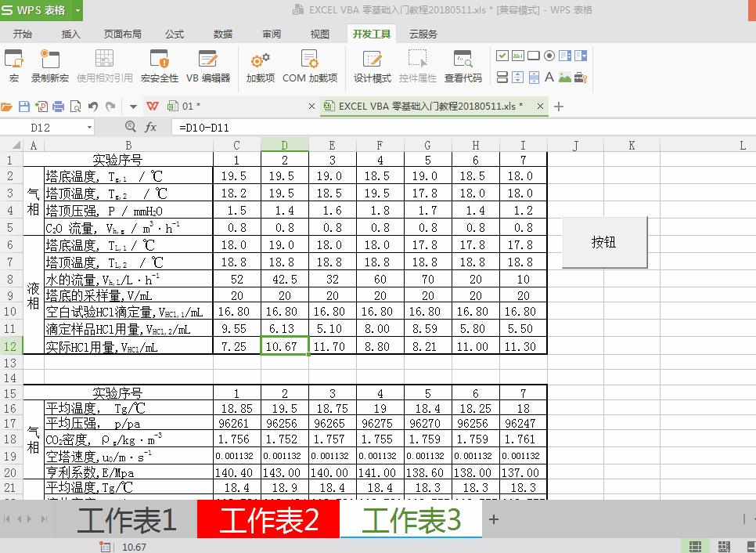This screenshot has height=553, width=756.
Task: Select the option button form control
Action: pyautogui.click(x=549, y=55)
